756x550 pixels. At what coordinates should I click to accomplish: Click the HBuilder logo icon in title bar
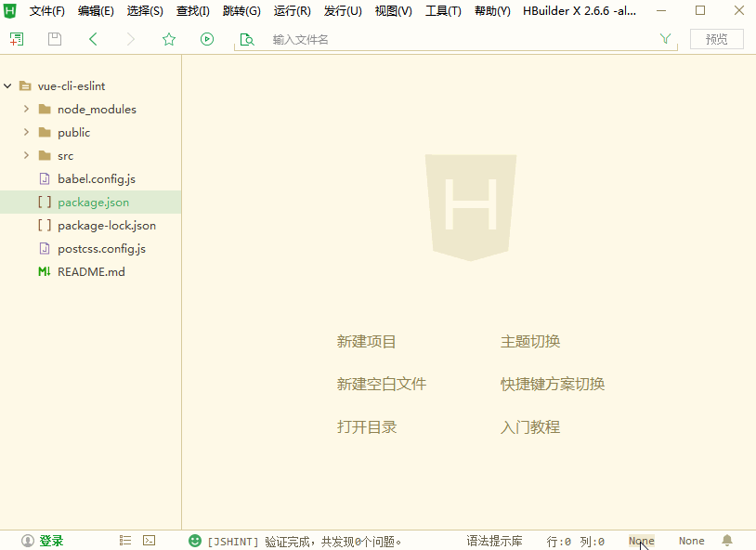tap(9, 10)
